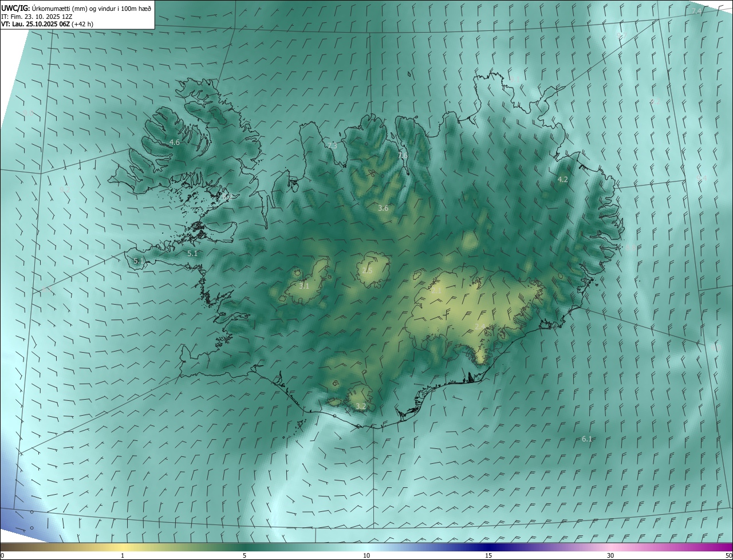Click the 2.1 value on the large glacier

[x=436, y=291]
